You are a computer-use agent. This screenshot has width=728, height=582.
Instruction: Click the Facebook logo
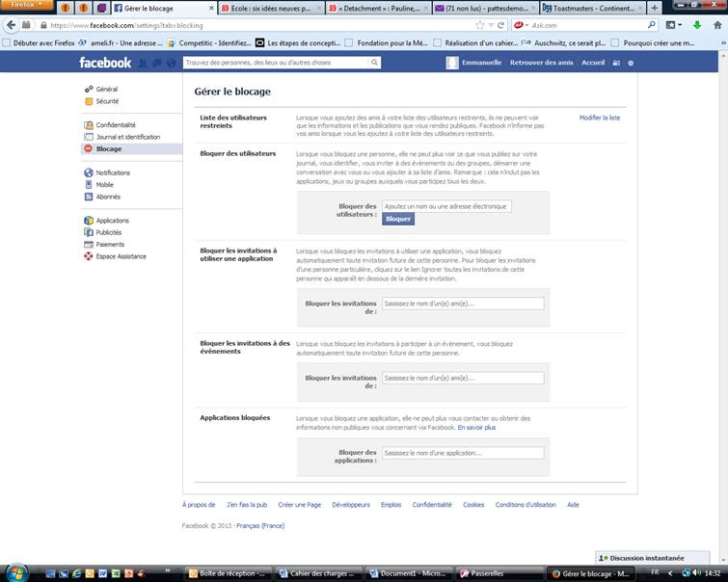coord(105,63)
